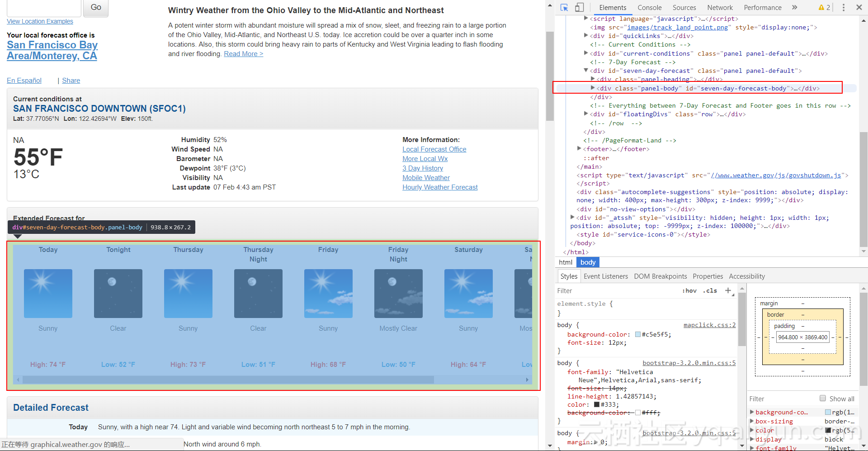Click the Thursday Night clear icon
This screenshot has height=451, width=868.
click(258, 294)
